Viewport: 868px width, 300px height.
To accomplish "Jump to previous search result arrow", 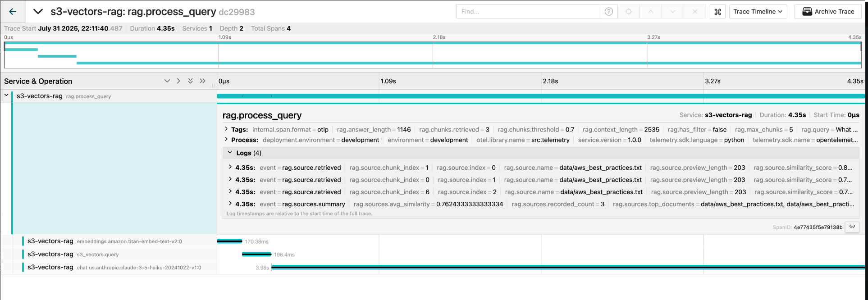I will [651, 12].
